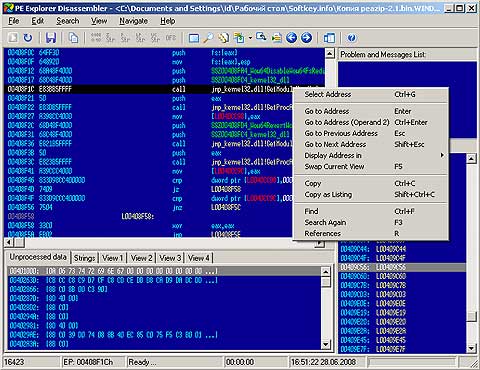Viewport: 480px width, 370px height.
Task: Click unprocessed data pane scroll up arrow
Action: (326, 272)
